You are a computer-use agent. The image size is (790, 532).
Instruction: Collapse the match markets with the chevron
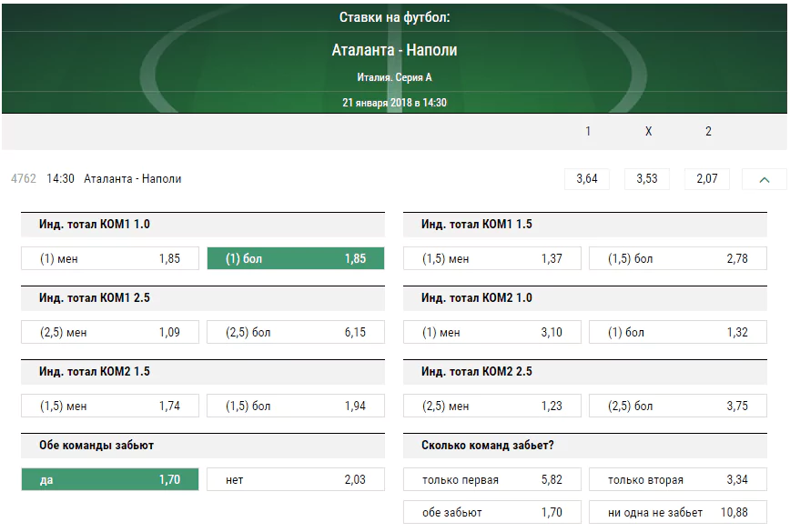point(764,179)
